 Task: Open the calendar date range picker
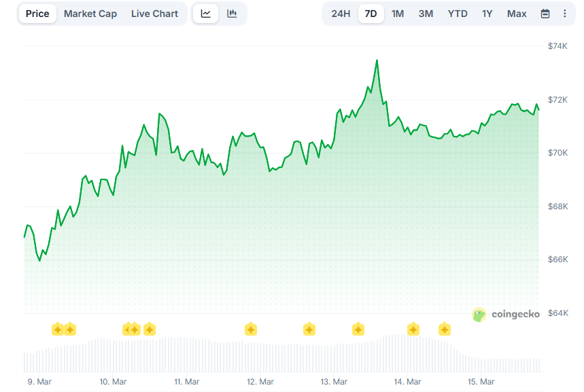tap(545, 14)
